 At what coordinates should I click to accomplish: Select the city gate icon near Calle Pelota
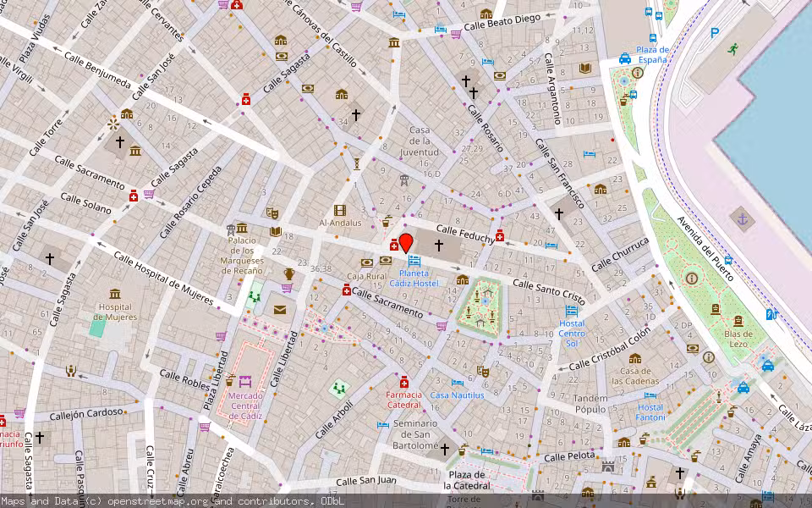click(x=608, y=467)
